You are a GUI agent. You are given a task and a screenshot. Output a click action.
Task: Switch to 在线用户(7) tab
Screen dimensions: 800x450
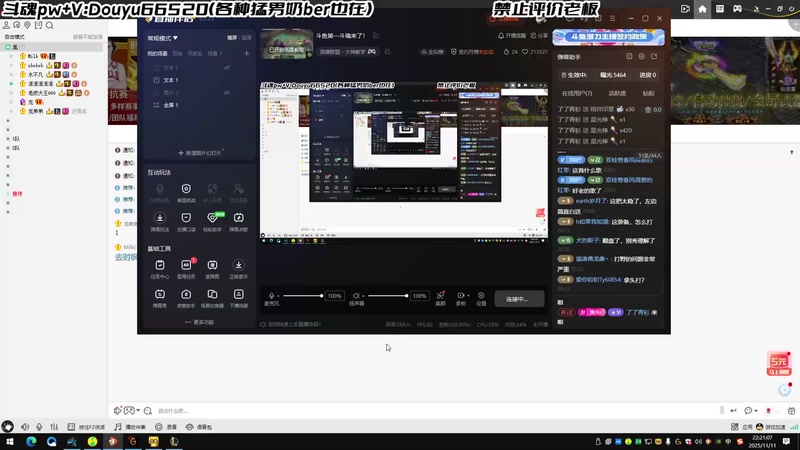click(577, 93)
